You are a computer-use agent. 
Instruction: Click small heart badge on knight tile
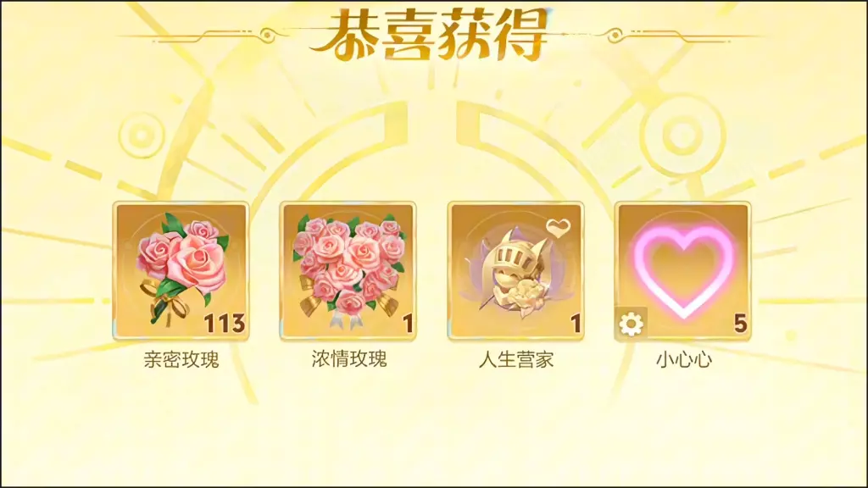[558, 227]
